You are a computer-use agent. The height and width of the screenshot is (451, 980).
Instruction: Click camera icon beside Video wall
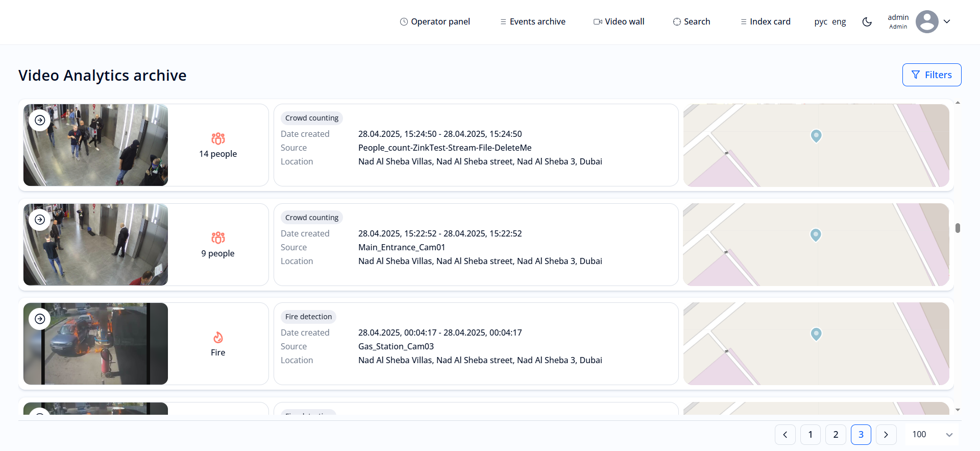tap(598, 21)
